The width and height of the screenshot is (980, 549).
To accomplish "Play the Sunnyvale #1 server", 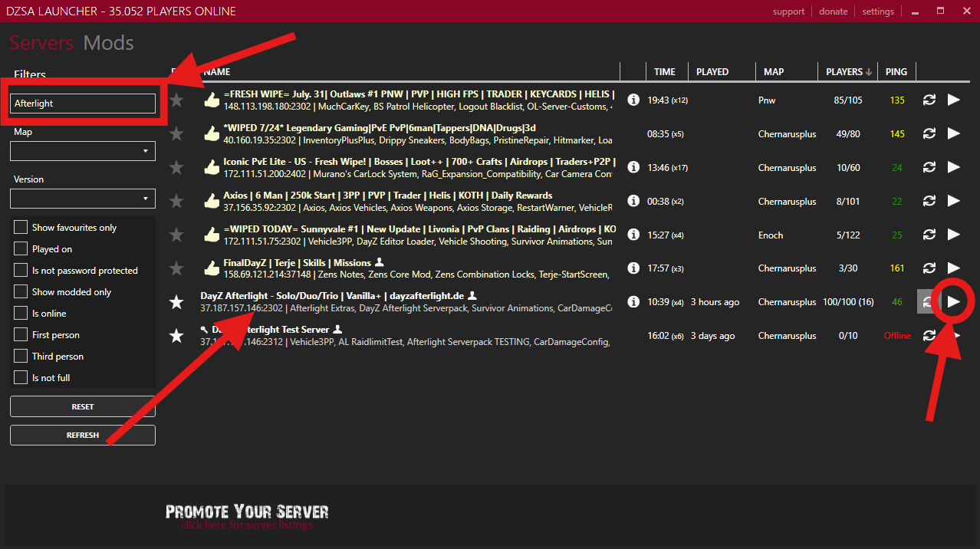I will (953, 235).
